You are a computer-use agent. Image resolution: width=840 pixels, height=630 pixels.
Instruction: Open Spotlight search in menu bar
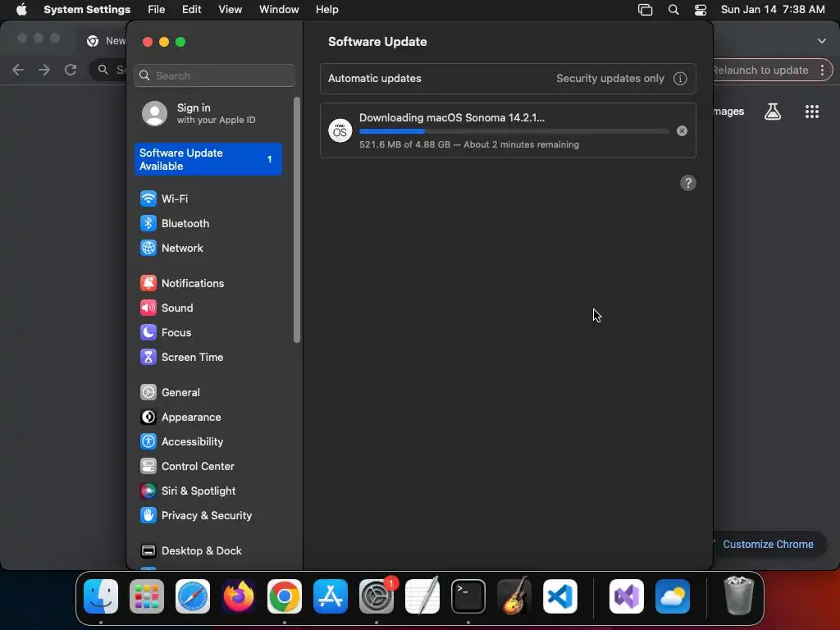pyautogui.click(x=673, y=10)
